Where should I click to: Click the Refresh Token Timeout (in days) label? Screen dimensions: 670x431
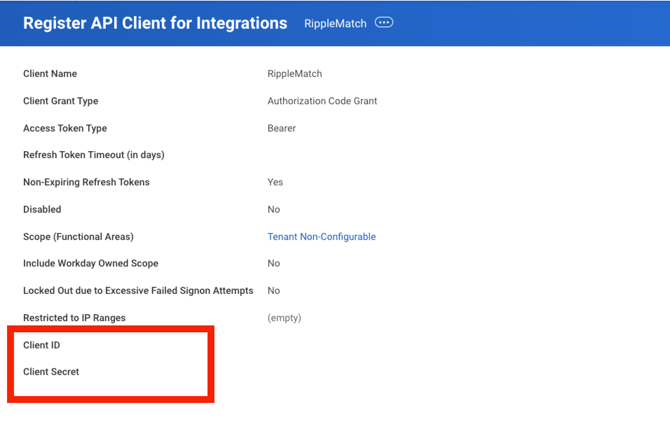pyautogui.click(x=93, y=155)
